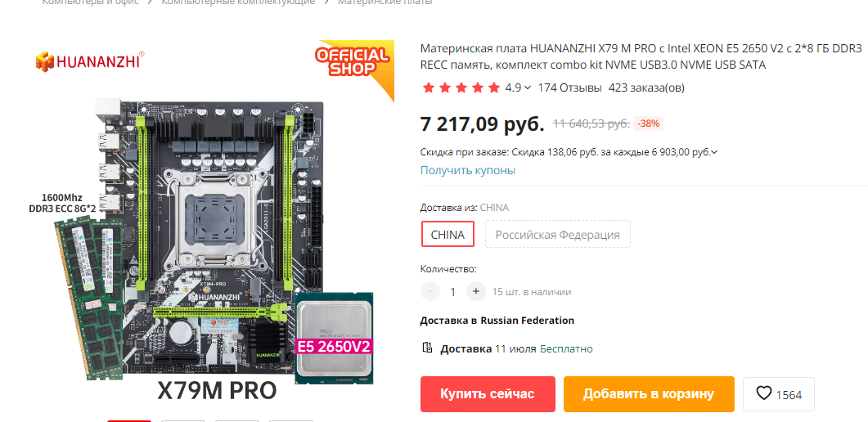Expand the order discount details chevron
868x422 pixels.
click(x=714, y=152)
